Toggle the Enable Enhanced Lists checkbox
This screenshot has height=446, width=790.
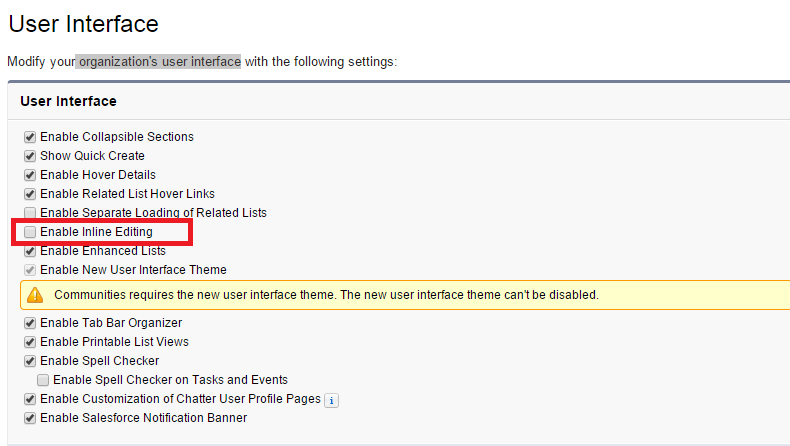click(30, 251)
